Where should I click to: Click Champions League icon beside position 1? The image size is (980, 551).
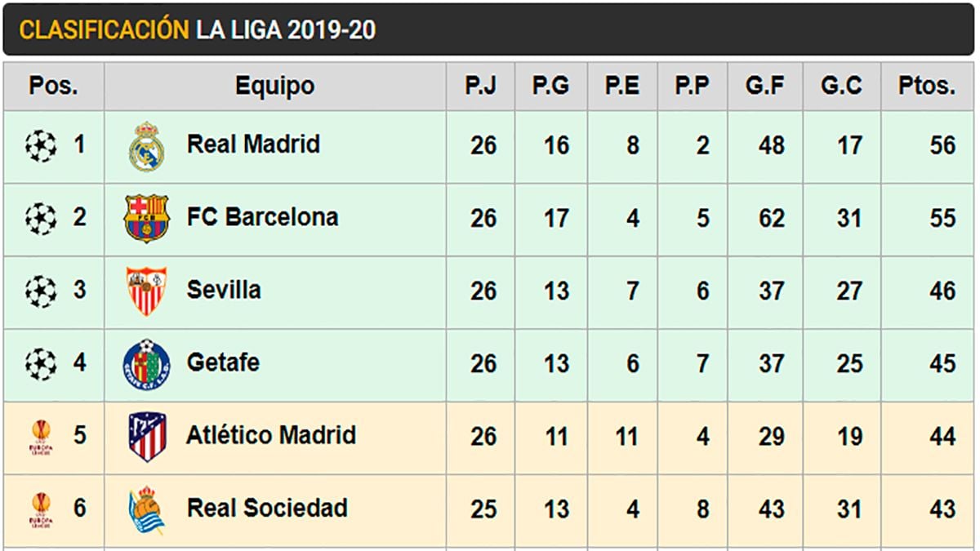41,147
